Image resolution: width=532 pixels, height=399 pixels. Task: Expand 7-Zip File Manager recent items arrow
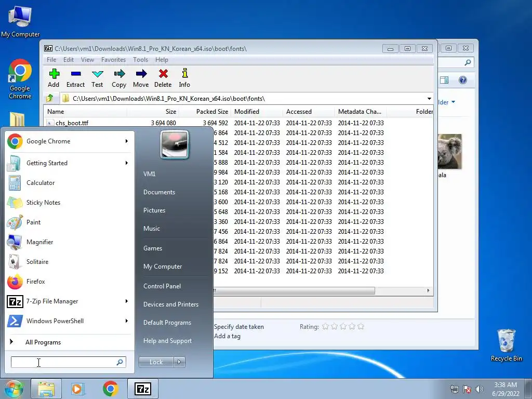pyautogui.click(x=127, y=301)
